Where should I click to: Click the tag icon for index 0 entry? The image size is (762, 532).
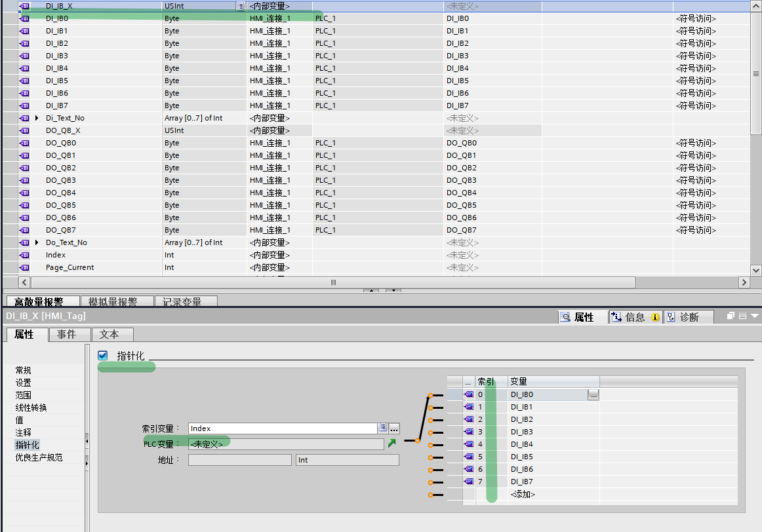coord(469,394)
